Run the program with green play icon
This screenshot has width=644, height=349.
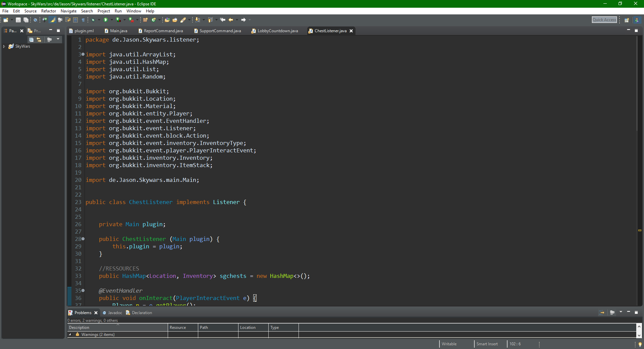point(106,20)
